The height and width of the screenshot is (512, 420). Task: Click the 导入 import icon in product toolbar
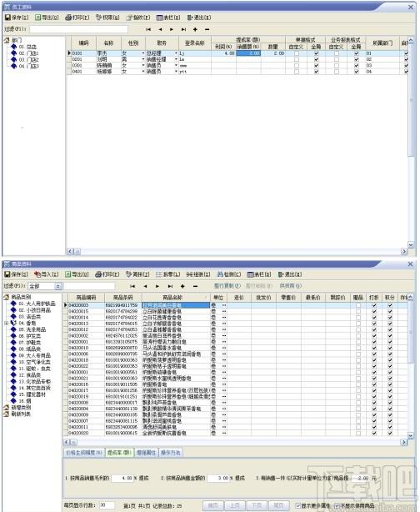[37, 274]
